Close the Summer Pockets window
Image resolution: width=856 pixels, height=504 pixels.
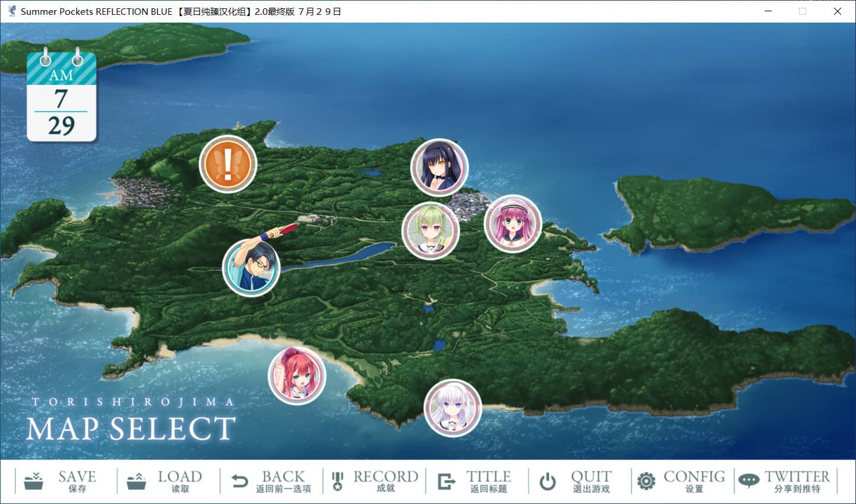[x=838, y=11]
